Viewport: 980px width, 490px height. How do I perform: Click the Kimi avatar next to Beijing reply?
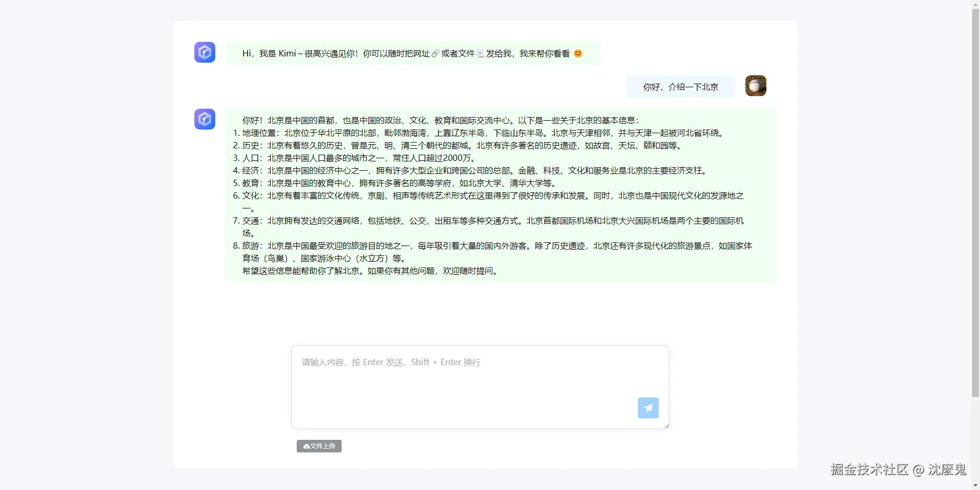[204, 119]
